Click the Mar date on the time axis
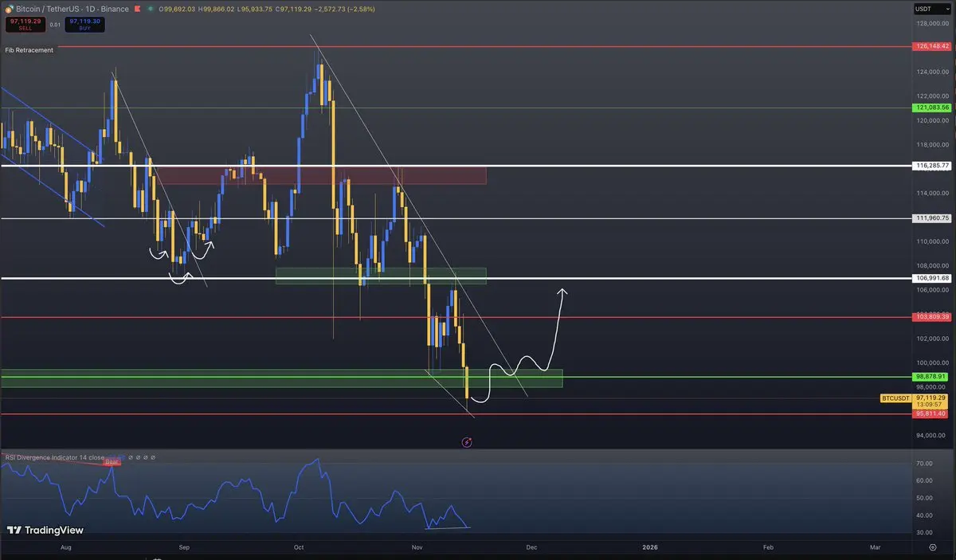Viewport: 956px width, 560px height. pos(876,547)
